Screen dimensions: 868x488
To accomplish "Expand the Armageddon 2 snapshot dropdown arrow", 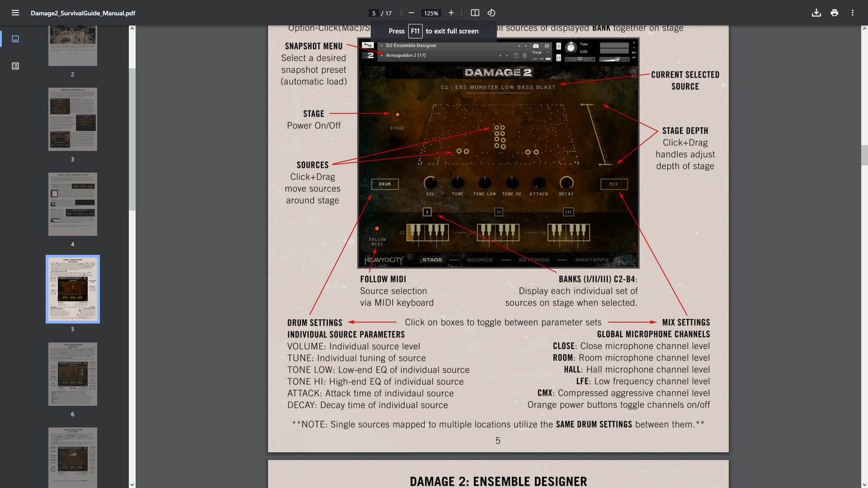I will tap(382, 55).
